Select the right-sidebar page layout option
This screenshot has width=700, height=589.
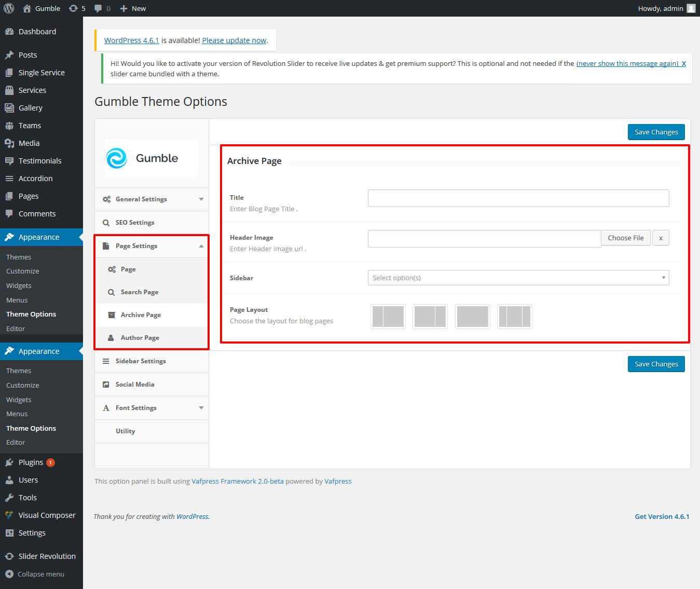pyautogui.click(x=430, y=317)
